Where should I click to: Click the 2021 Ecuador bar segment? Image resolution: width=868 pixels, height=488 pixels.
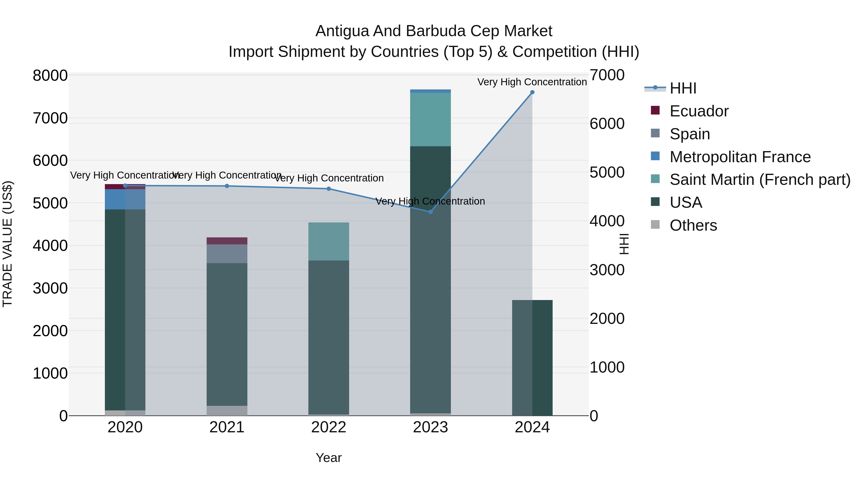227,241
